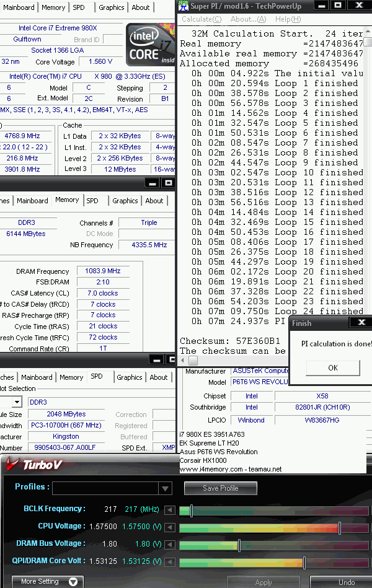Maximize the Super PI window
The height and width of the screenshot is (588, 372).
[339, 6]
